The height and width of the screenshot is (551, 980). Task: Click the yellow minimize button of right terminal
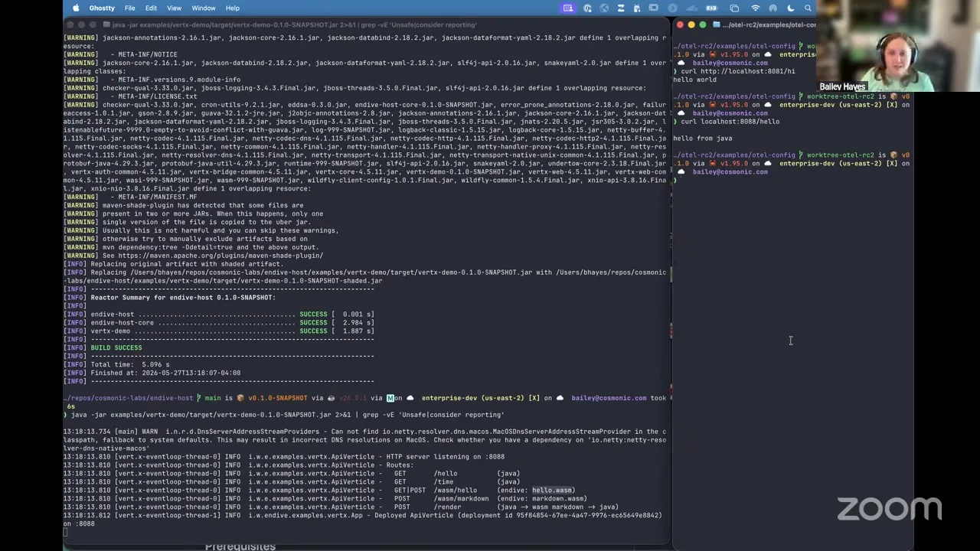tap(691, 24)
